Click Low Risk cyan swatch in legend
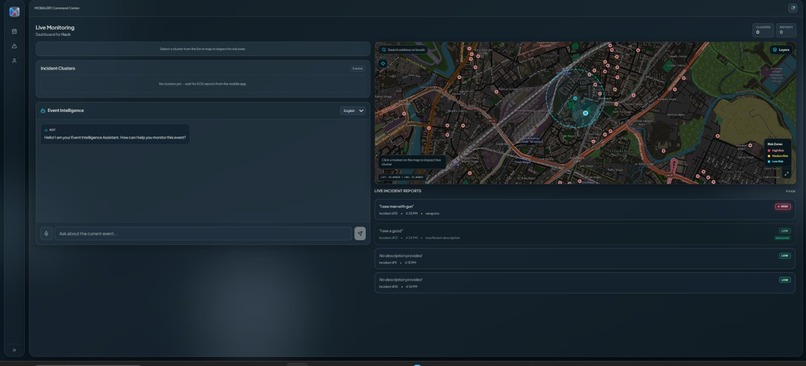Viewport: 806px width, 366px height. pyautogui.click(x=769, y=161)
